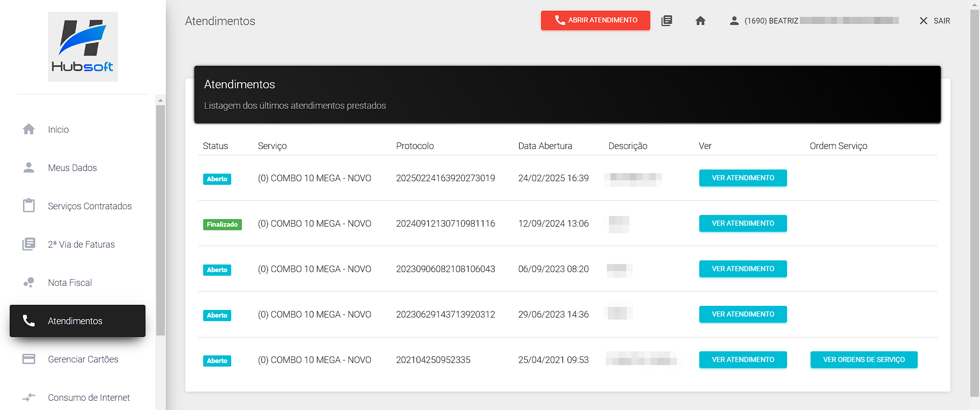The image size is (980, 410).
Task: Click Listagem dos últimos atendimentos prestados subtitle
Action: 295,106
